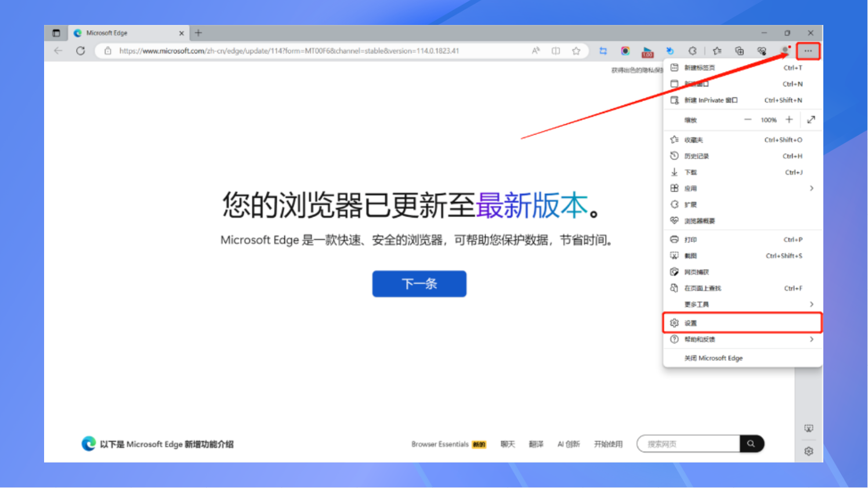Click the profile avatar icon
Image resolution: width=868 pixels, height=488 pixels.
(x=785, y=50)
